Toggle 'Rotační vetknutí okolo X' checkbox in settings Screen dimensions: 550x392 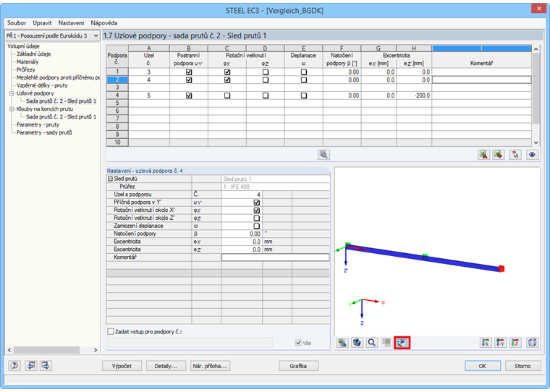tap(256, 210)
